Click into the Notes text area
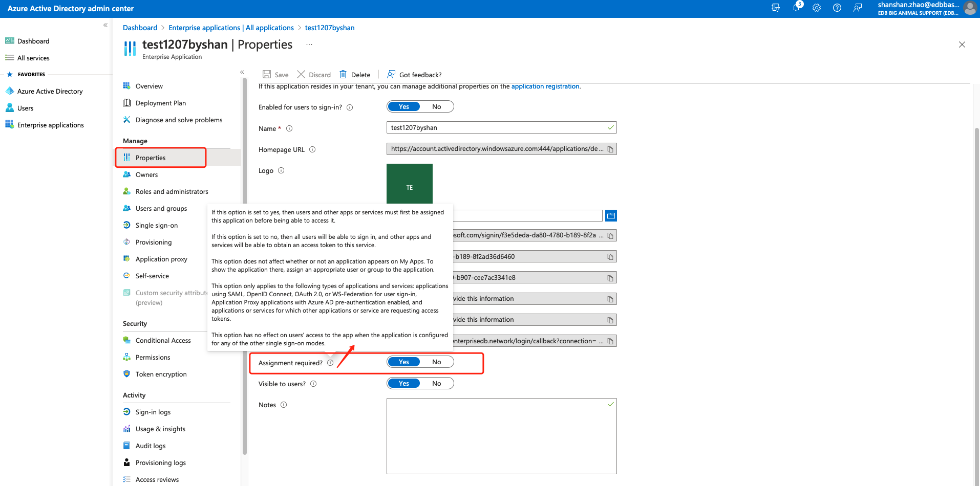The height and width of the screenshot is (486, 980). (501, 436)
